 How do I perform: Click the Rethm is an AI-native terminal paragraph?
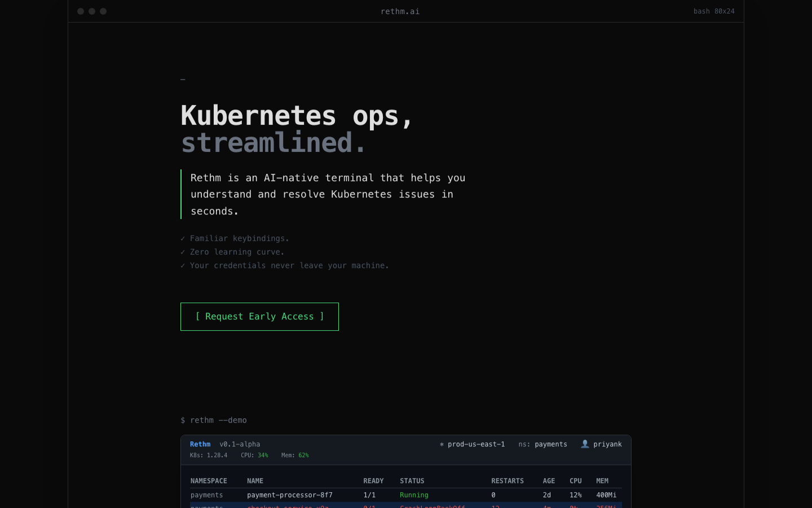click(x=328, y=194)
